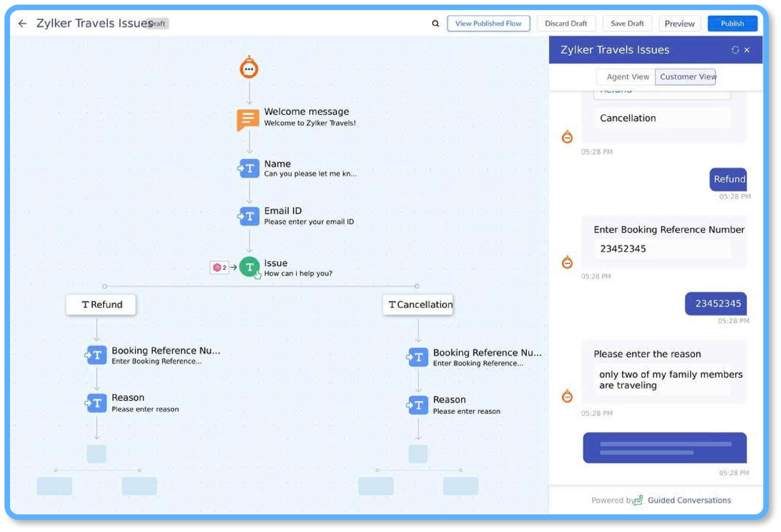Select the orange Welcome message block icon
Image resolution: width=781 pixels, height=532 pixels.
[x=248, y=119]
